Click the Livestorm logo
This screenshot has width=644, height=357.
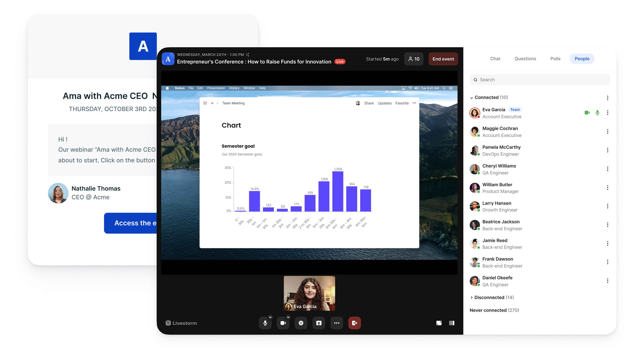(x=181, y=323)
